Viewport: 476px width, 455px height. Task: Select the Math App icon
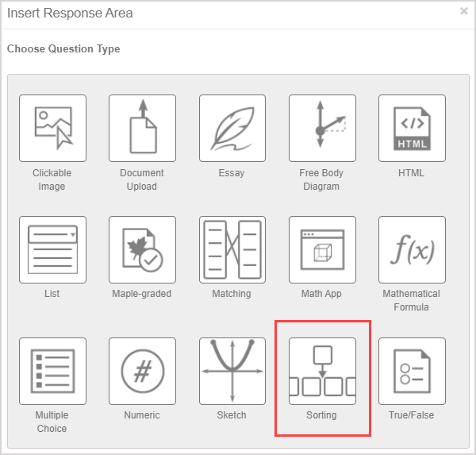click(x=322, y=249)
